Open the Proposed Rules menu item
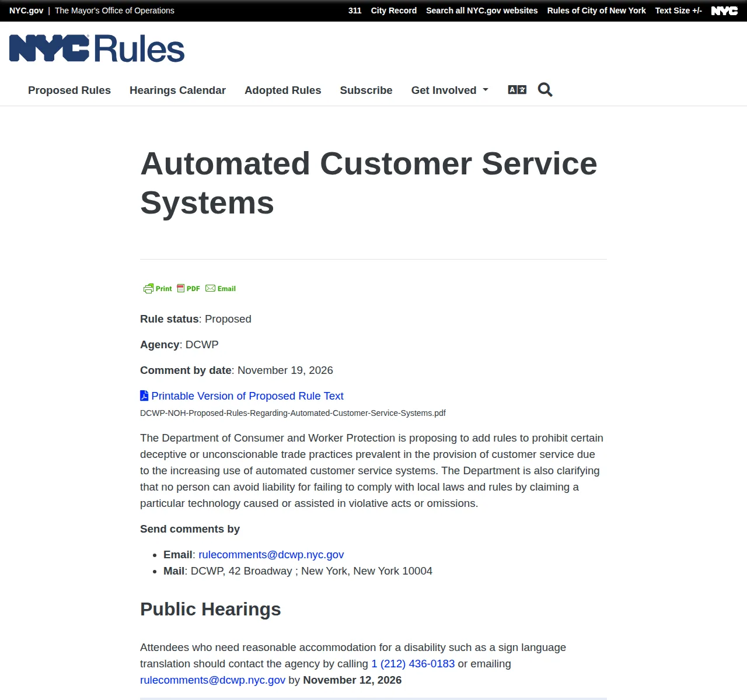Screen dimensions: 747x700 (x=69, y=90)
